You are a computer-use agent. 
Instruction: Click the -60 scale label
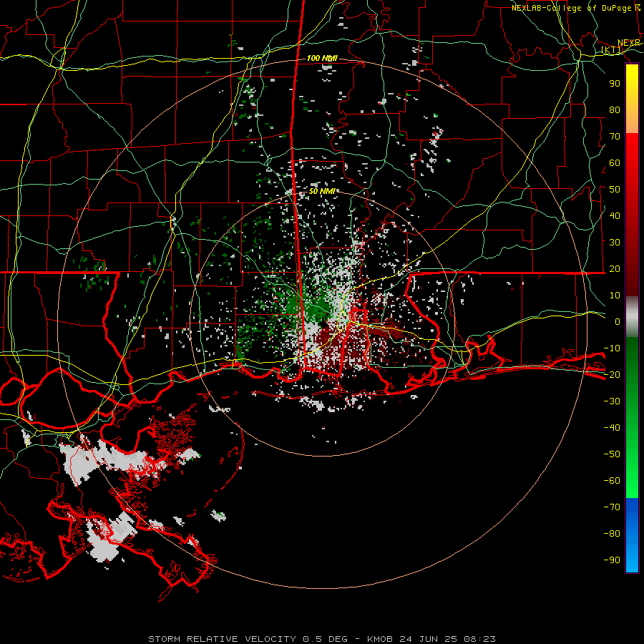click(612, 481)
